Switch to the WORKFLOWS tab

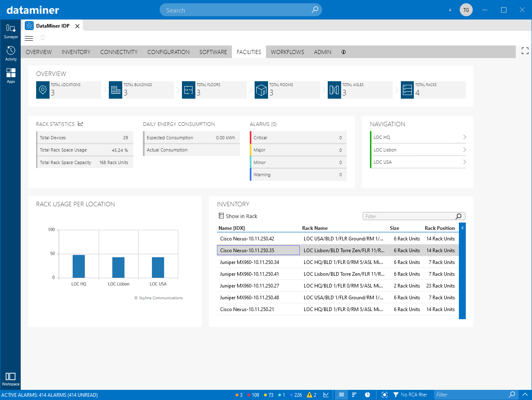coord(288,52)
